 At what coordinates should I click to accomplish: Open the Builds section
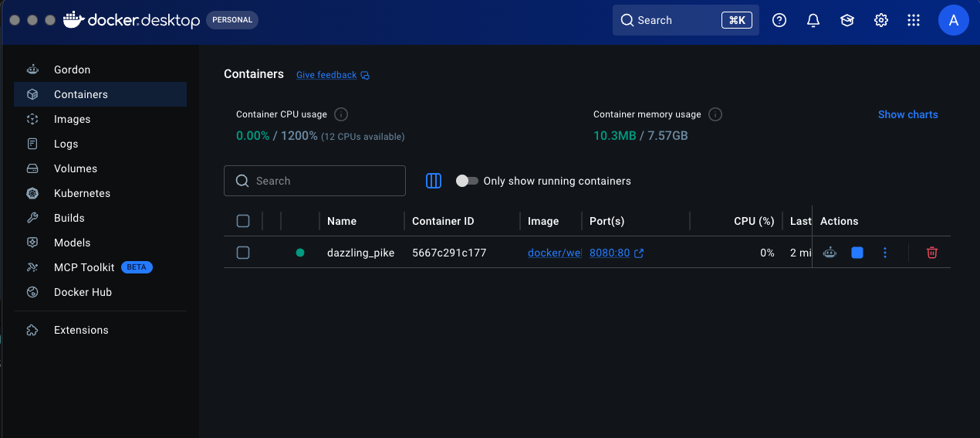100,218
